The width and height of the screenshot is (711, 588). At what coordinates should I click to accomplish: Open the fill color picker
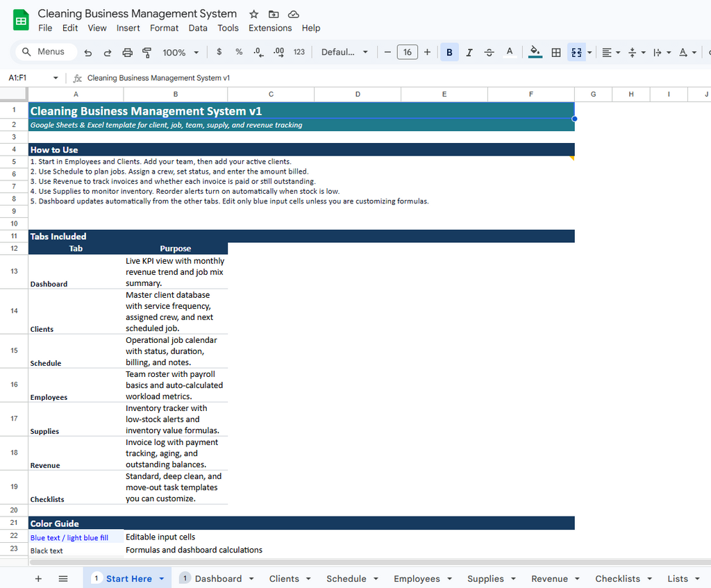click(535, 52)
